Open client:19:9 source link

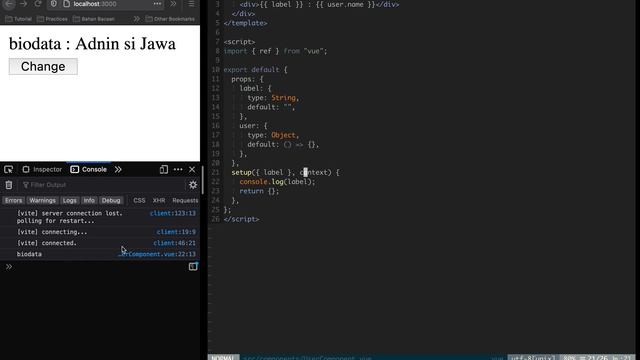coord(176,232)
